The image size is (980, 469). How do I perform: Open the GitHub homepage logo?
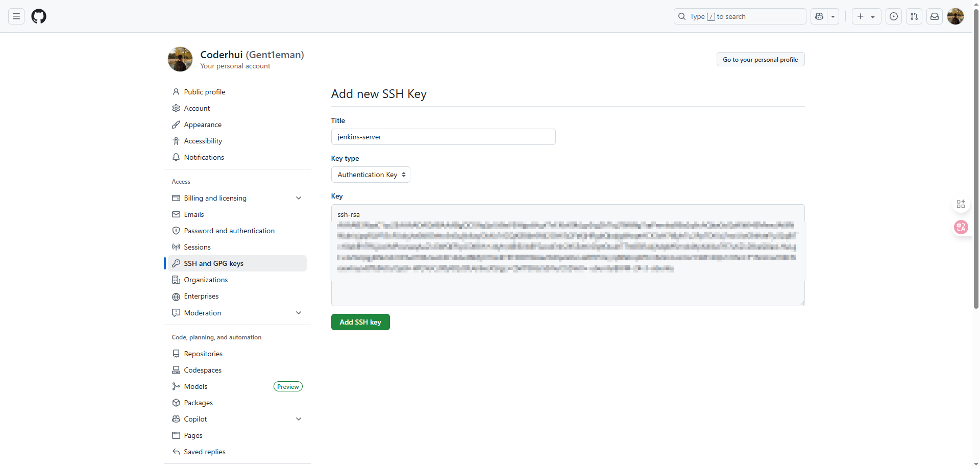coord(39,16)
